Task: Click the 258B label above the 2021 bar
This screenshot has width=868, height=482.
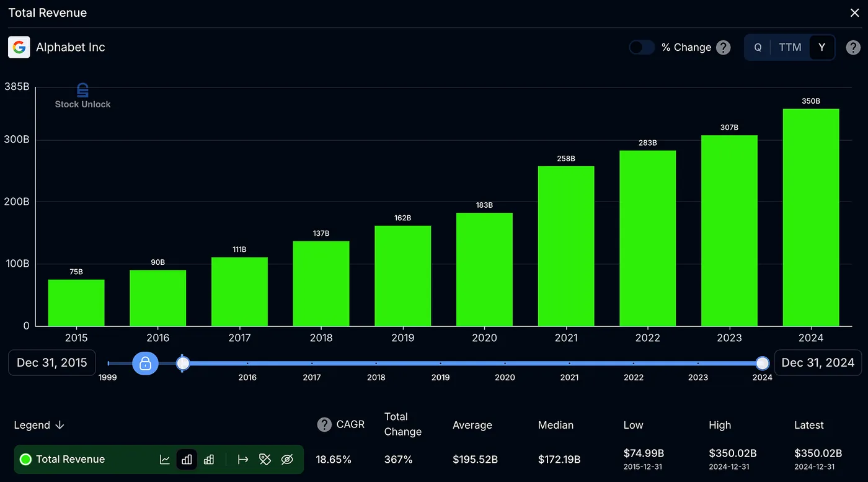Action: (566, 159)
